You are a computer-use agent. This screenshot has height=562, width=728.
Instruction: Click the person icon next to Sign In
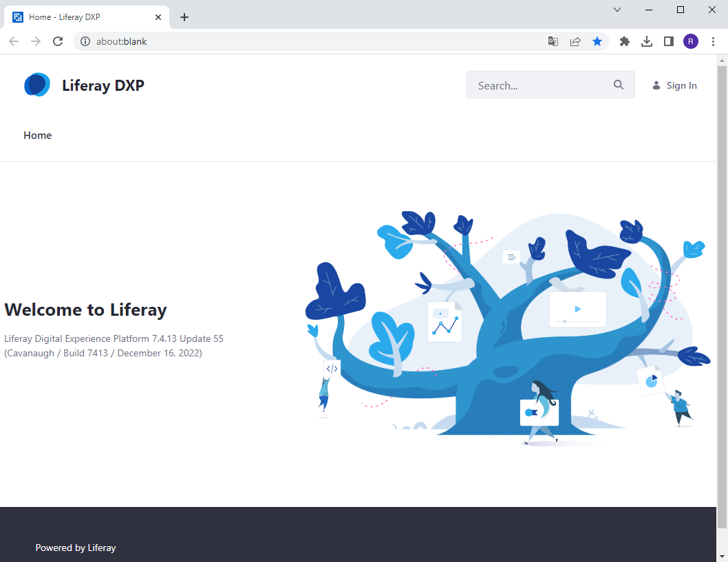coord(656,85)
